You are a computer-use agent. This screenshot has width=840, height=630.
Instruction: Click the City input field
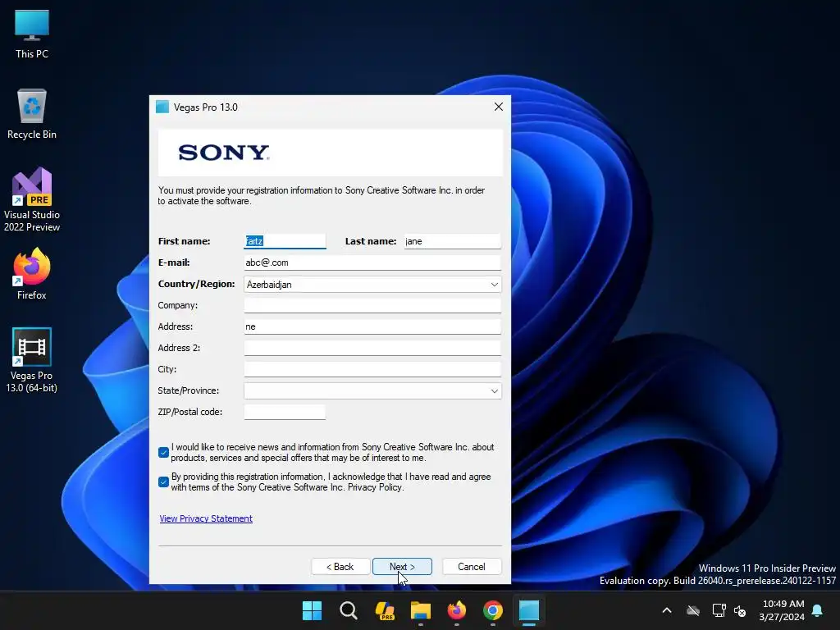372,369
